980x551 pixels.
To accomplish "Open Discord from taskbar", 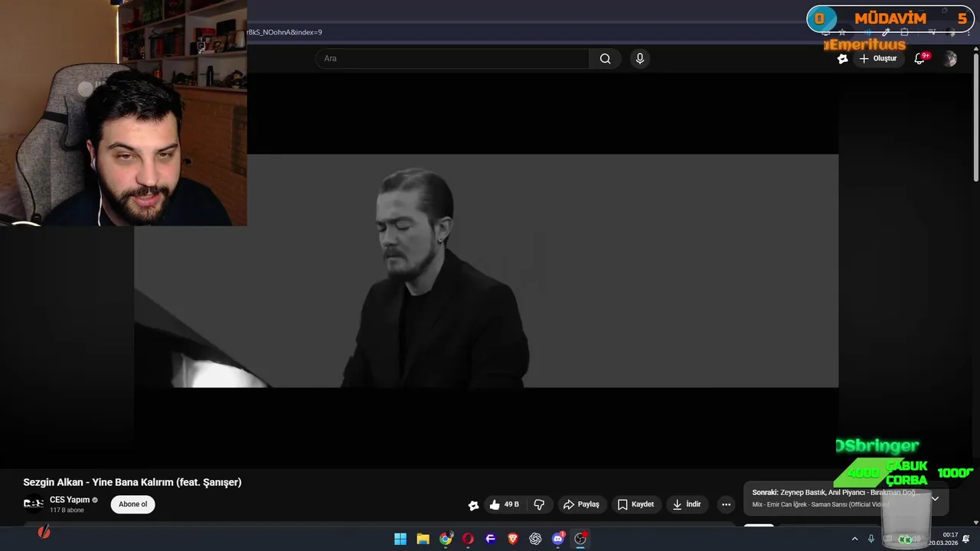I will pyautogui.click(x=558, y=539).
